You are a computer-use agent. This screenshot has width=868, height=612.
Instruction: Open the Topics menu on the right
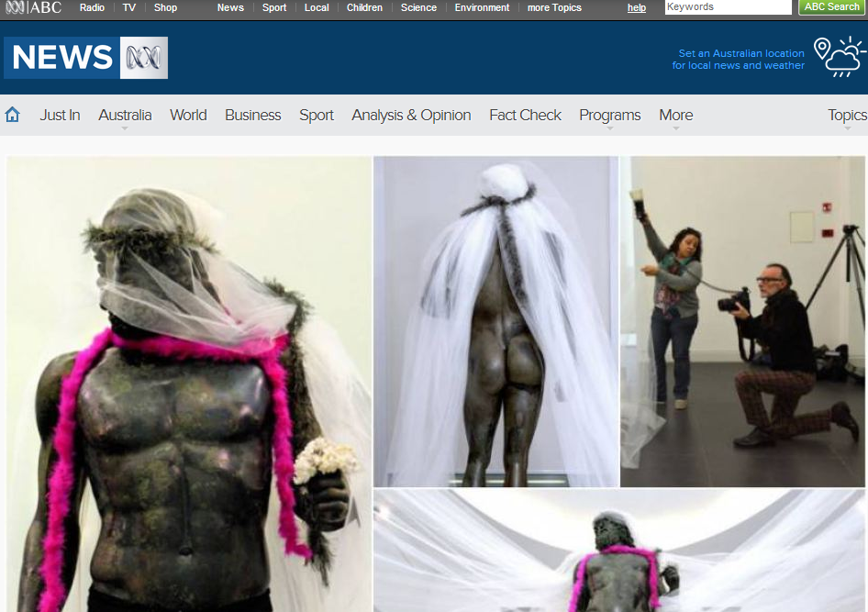(846, 115)
